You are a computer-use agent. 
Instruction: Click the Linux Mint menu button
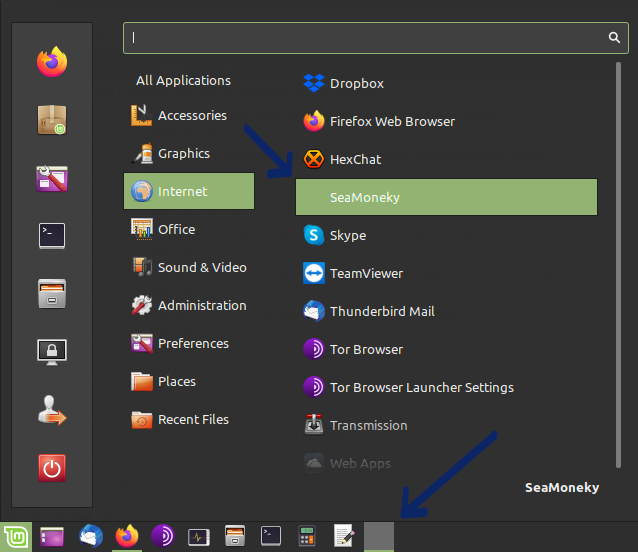16,537
